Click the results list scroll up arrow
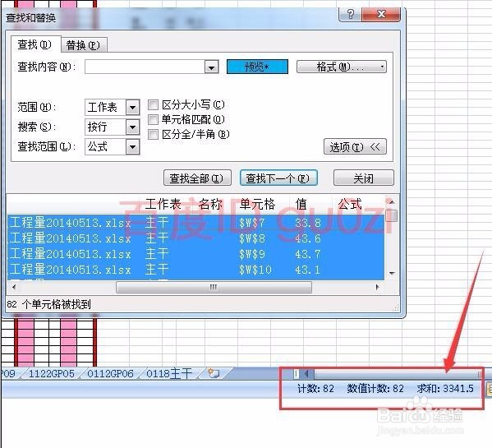492x448 pixels. (392, 202)
